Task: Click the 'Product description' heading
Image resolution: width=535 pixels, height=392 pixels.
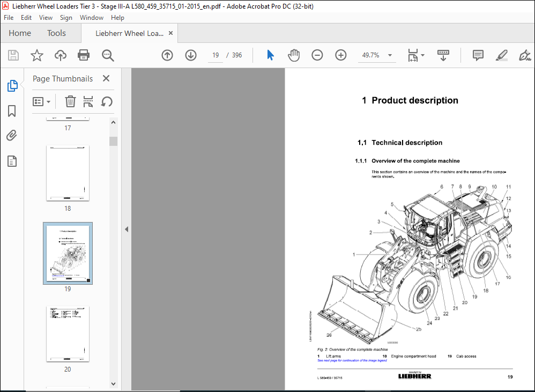Action: point(415,100)
